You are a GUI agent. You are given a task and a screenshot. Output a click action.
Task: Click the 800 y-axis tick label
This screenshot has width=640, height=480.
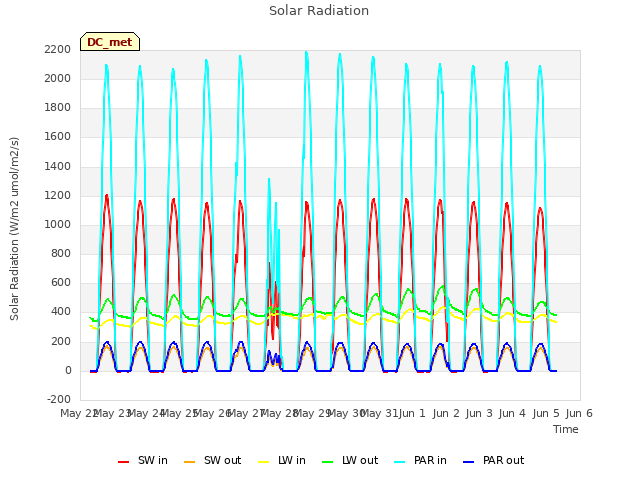coord(61,253)
